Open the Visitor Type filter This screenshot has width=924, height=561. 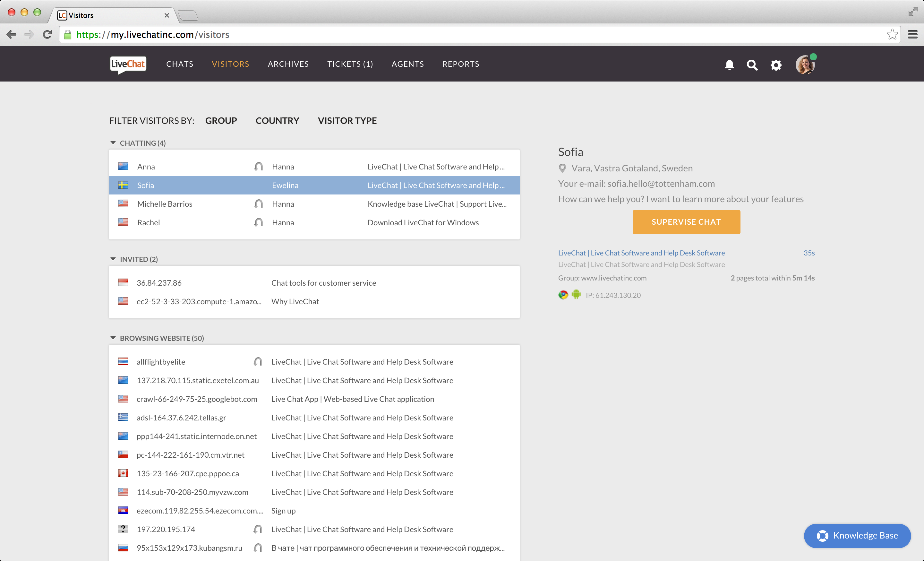pos(347,120)
